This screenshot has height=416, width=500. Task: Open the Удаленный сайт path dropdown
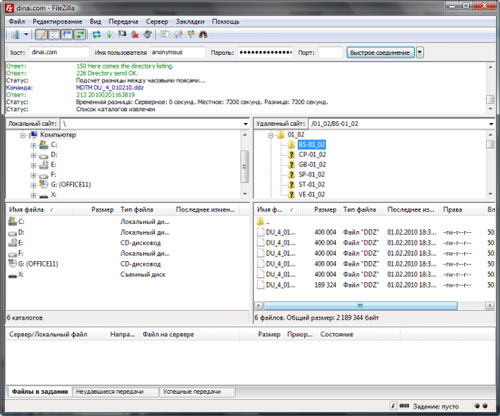(x=491, y=124)
